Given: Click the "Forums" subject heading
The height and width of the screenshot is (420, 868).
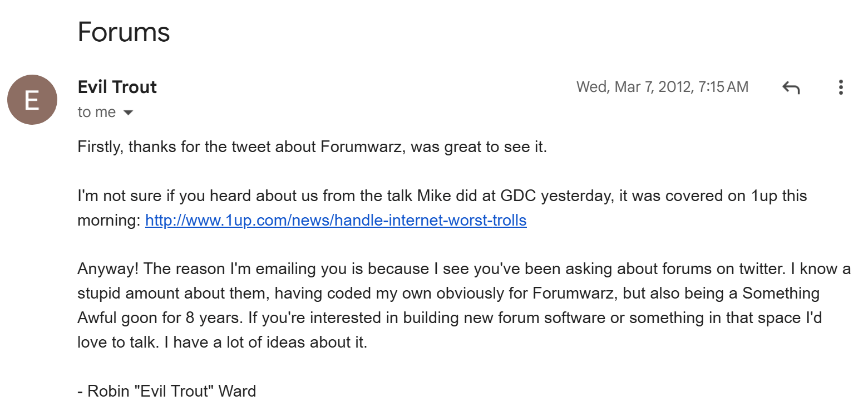Looking at the screenshot, I should coord(124,32).
